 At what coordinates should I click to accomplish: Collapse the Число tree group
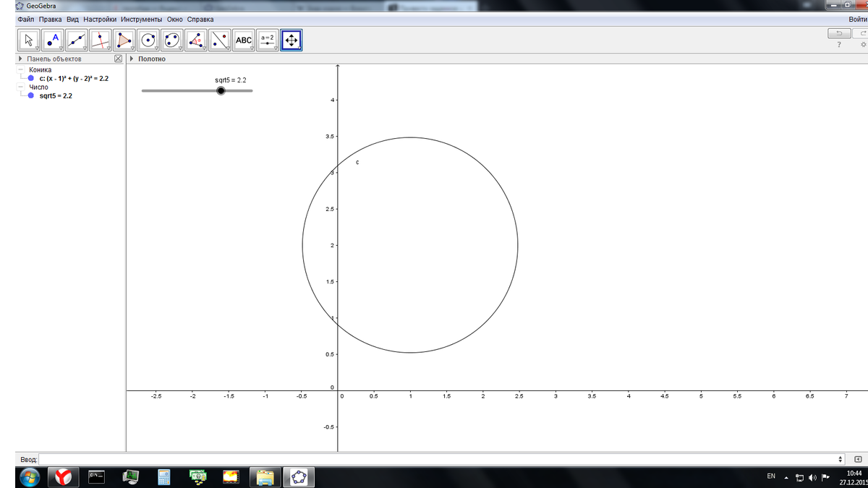pos(21,87)
